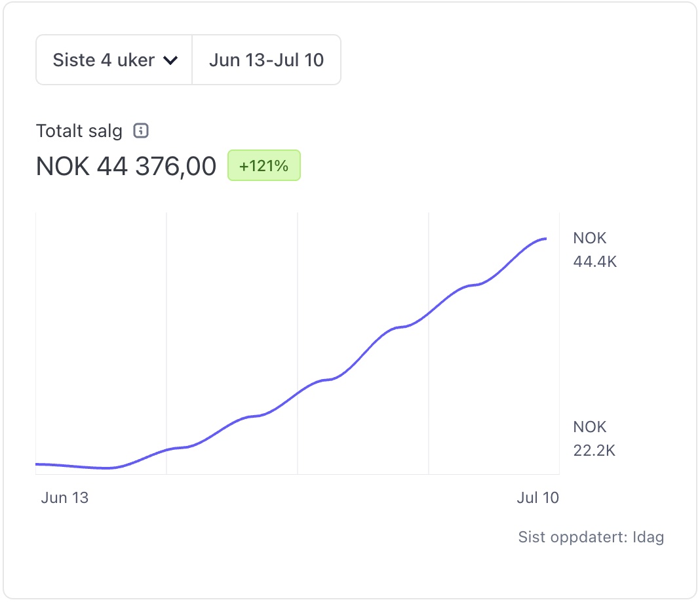The image size is (700, 602).
Task: Click the sales line at first vertical gridline
Action: (x=166, y=450)
